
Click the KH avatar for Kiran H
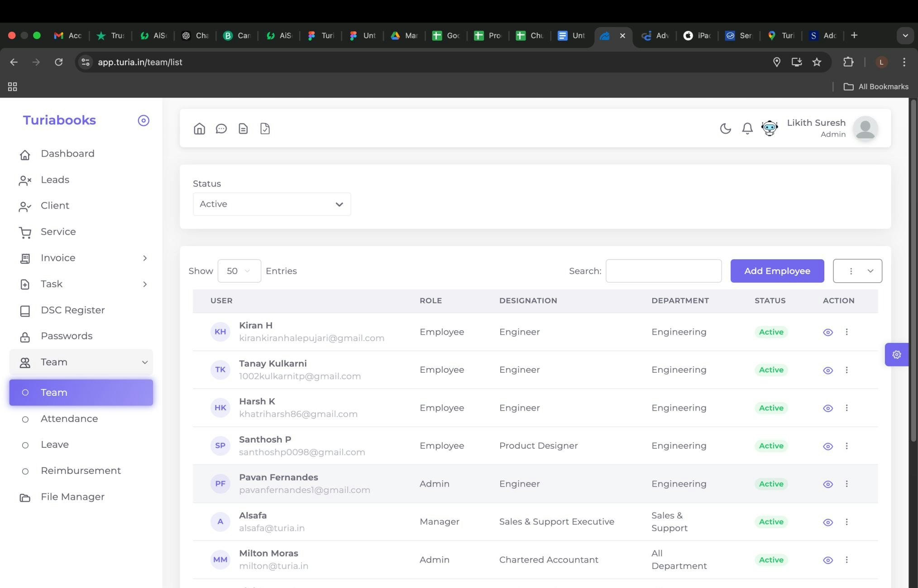tap(220, 332)
